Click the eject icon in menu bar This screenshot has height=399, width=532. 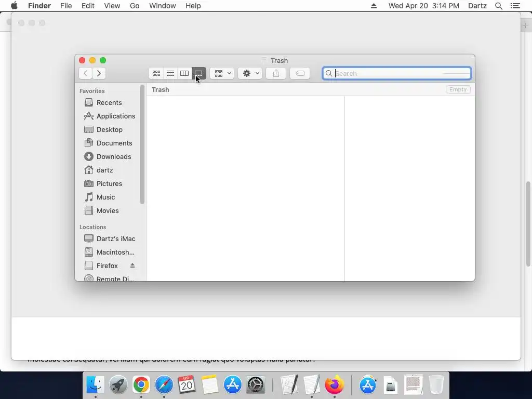[374, 6]
